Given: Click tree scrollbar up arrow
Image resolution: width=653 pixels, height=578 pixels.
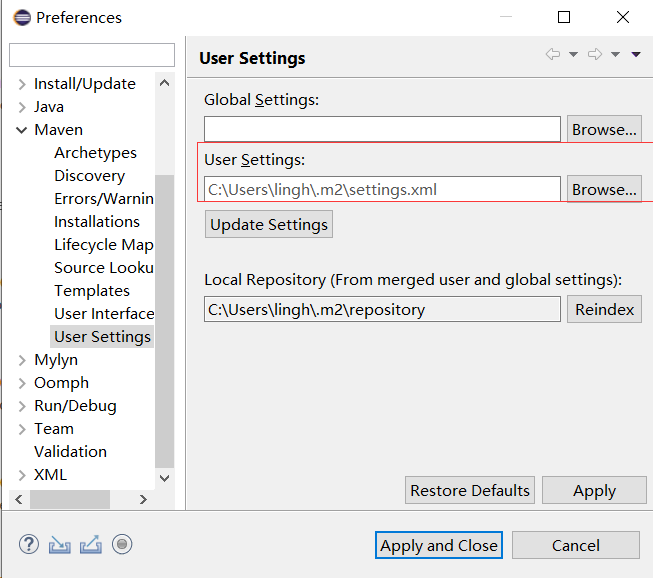Looking at the screenshot, I should pos(164,83).
